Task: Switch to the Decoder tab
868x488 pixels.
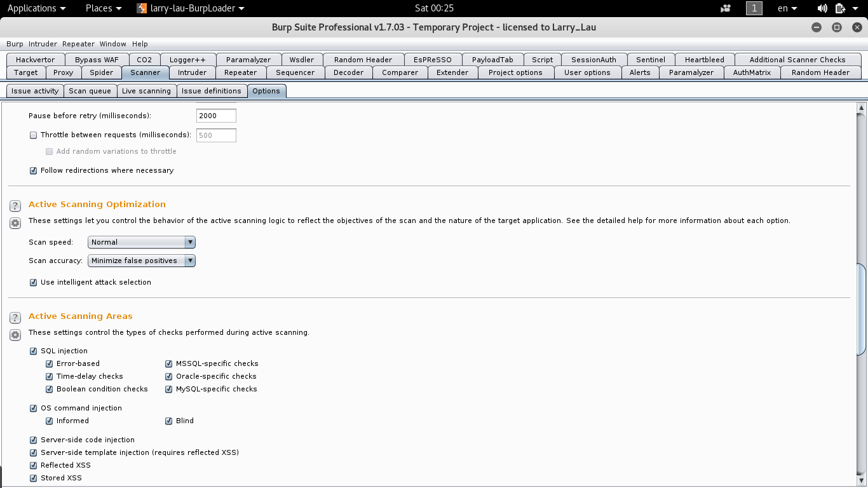Action: [349, 72]
